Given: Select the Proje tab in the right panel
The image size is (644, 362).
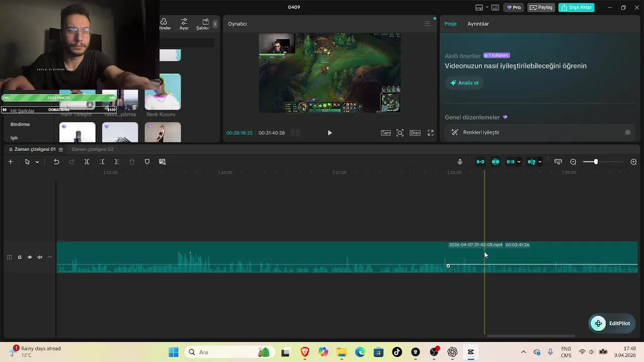Looking at the screenshot, I should click(450, 24).
